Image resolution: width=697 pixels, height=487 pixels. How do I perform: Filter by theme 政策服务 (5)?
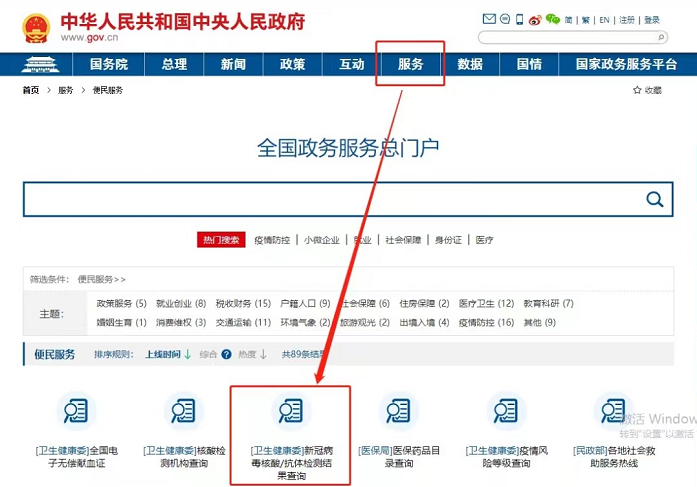[x=121, y=303]
